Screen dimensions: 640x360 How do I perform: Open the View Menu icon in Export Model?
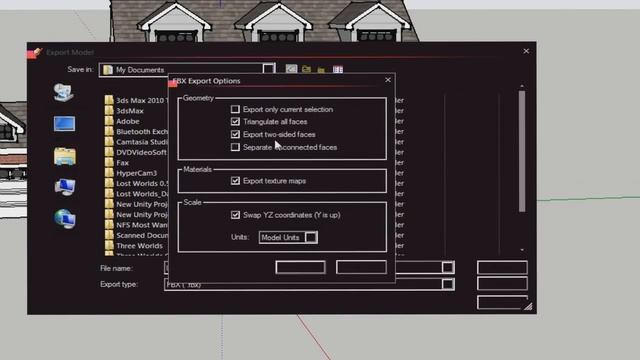(338, 69)
